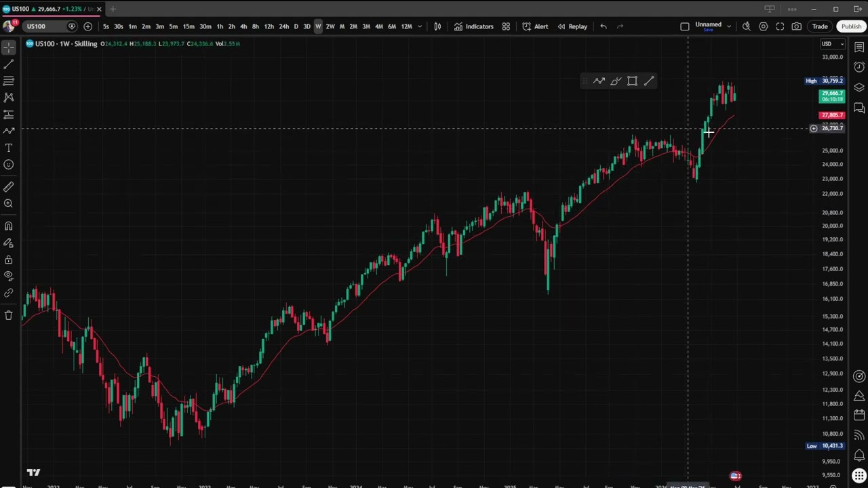Open the chart type candles menu
The width and height of the screenshot is (868, 488).
[x=437, y=26]
